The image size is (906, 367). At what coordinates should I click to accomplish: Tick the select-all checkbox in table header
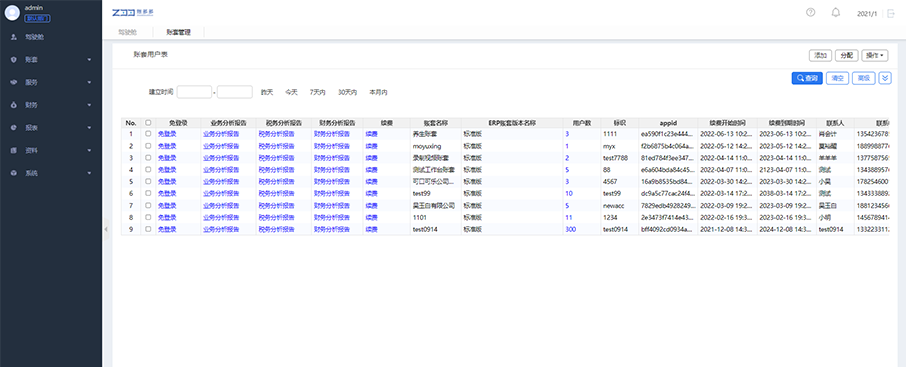tap(148, 123)
